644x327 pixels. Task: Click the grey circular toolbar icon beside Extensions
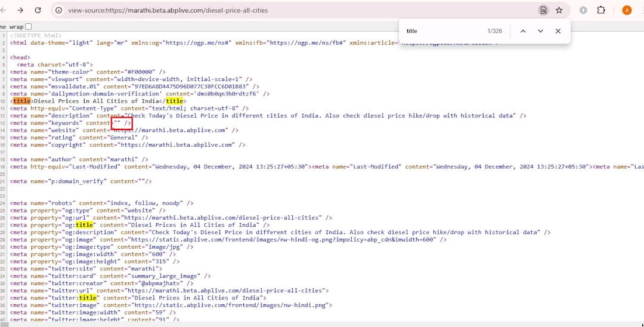583,10
